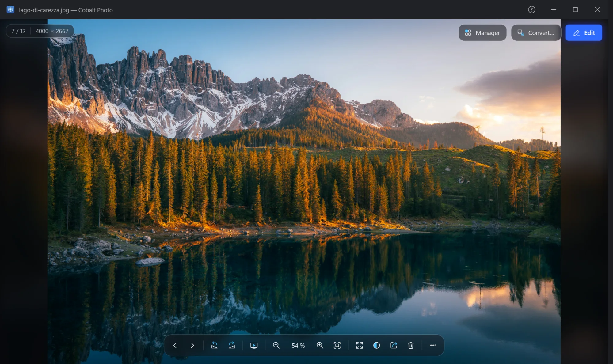The height and width of the screenshot is (364, 613).
Task: Open the more options ellipsis menu
Action: 433,345
